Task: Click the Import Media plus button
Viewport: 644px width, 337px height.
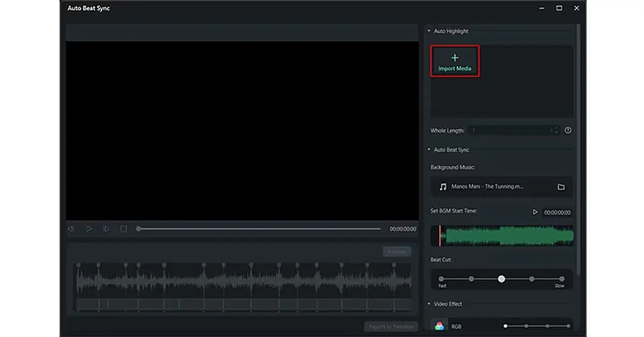Action: coord(455,61)
